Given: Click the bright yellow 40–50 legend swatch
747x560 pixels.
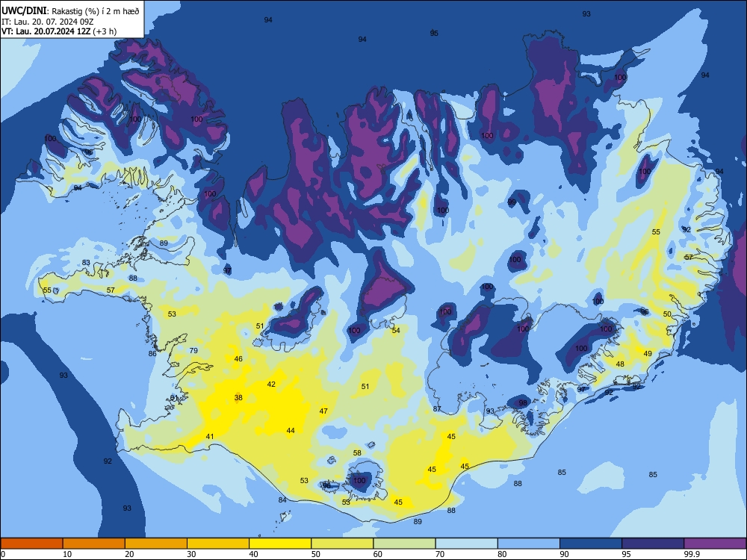Looking at the screenshot, I should [x=280, y=544].
